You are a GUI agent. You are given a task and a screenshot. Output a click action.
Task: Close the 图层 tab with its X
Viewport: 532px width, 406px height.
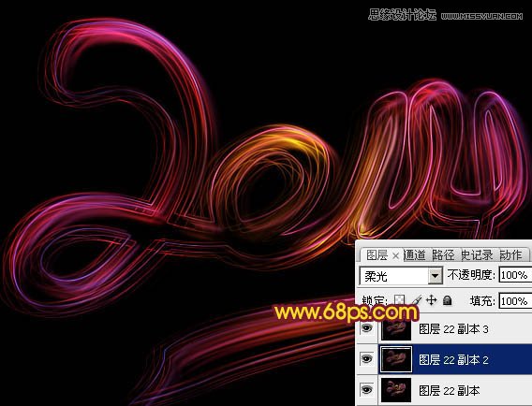coord(395,256)
